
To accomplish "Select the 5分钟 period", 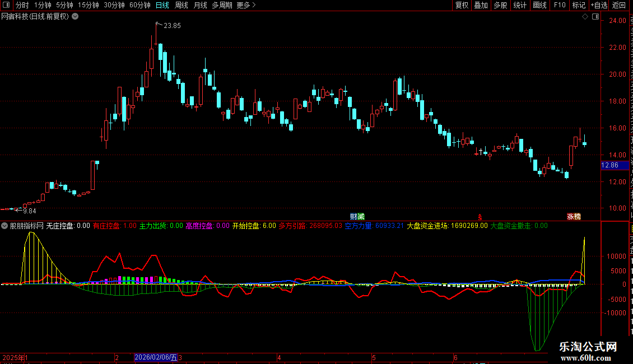I will pyautogui.click(x=64, y=5).
